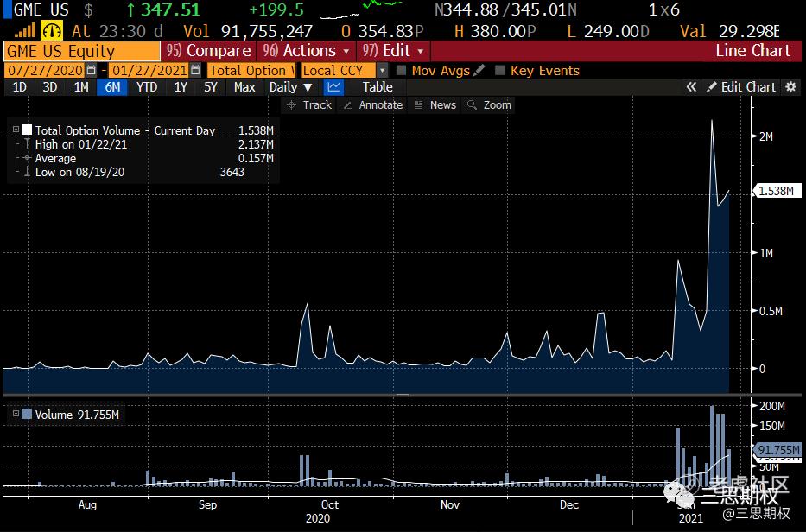Open the Daily periodicity dropdown
The image size is (806, 532).
[x=290, y=87]
